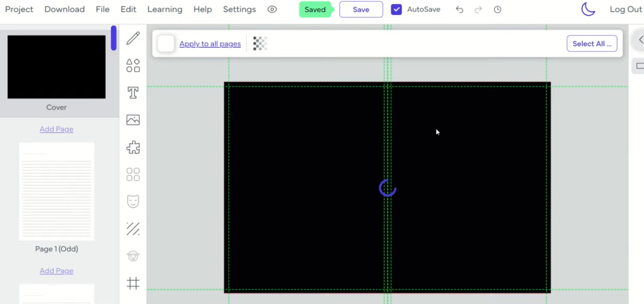The height and width of the screenshot is (304, 644).
Task: Select the Page 1 (Odd) thumbnail
Action: pos(56,192)
